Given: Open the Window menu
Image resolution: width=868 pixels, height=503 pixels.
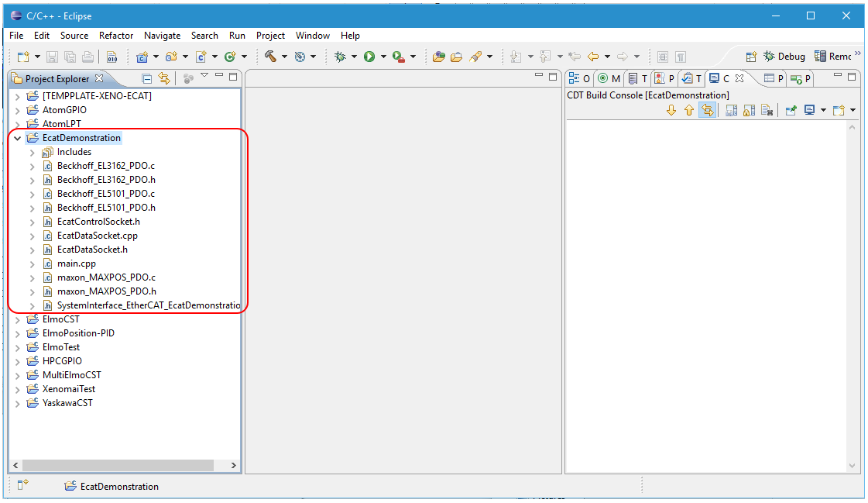Looking at the screenshot, I should [x=313, y=36].
